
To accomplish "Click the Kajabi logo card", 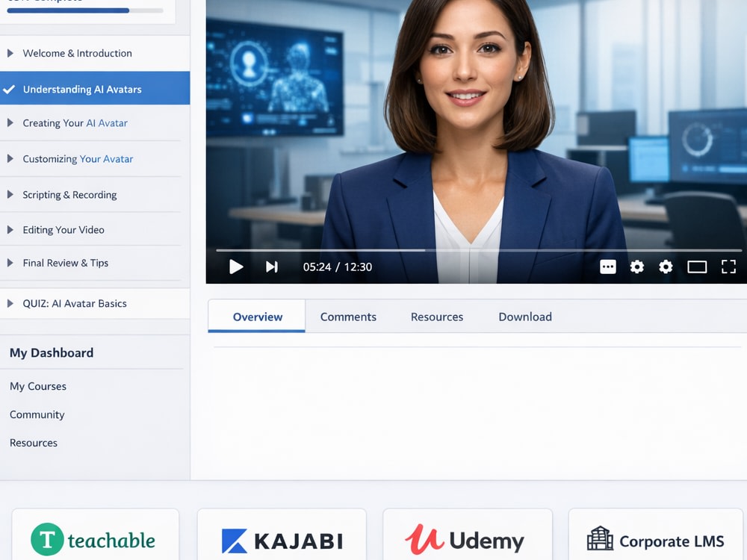I will (x=282, y=535).
